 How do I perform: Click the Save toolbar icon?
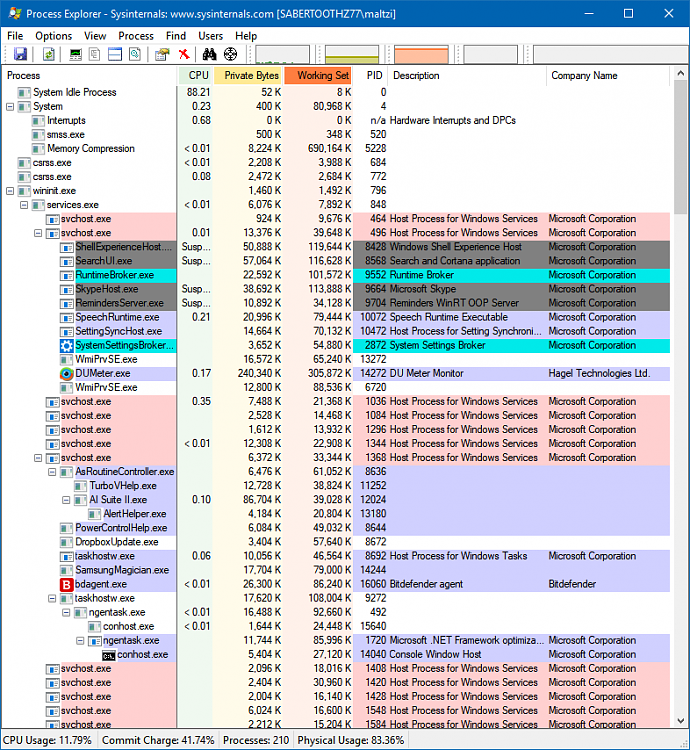(20, 54)
